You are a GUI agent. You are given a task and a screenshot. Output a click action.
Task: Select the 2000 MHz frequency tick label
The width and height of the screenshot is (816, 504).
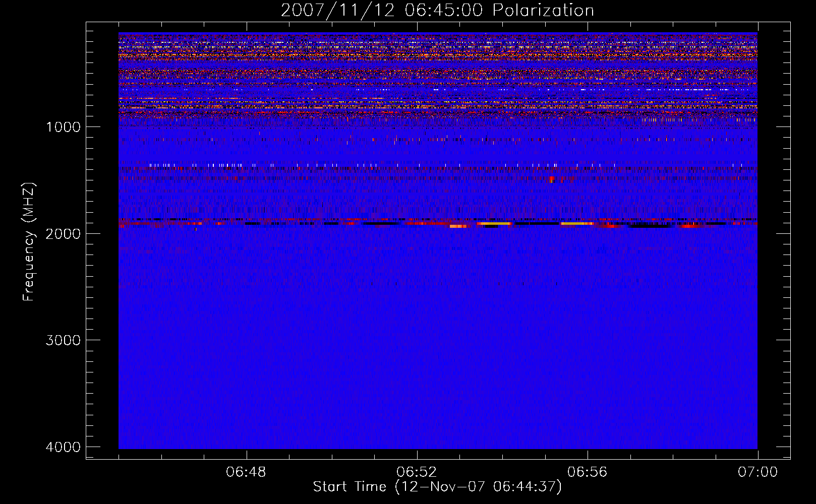pyautogui.click(x=63, y=233)
